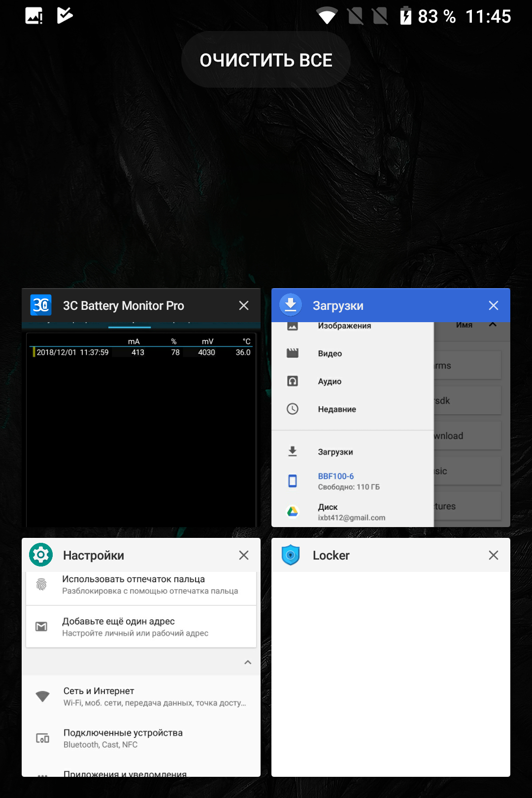Click the mA column header in battery monitor
Image resolution: width=532 pixels, height=798 pixels.
tap(134, 341)
